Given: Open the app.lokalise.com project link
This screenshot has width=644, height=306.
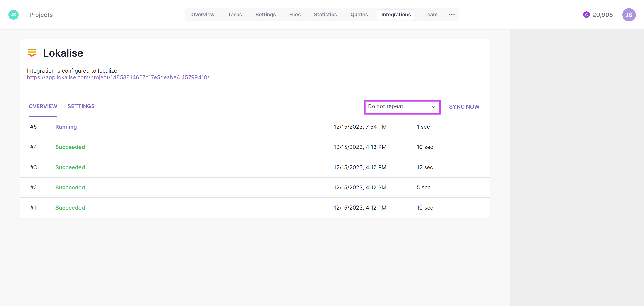Looking at the screenshot, I should pyautogui.click(x=118, y=77).
